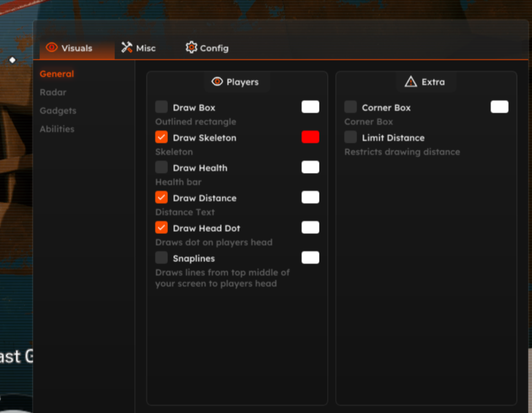Click the warning triangle icon beside Extra
The width and height of the screenshot is (532, 413).
(x=411, y=81)
